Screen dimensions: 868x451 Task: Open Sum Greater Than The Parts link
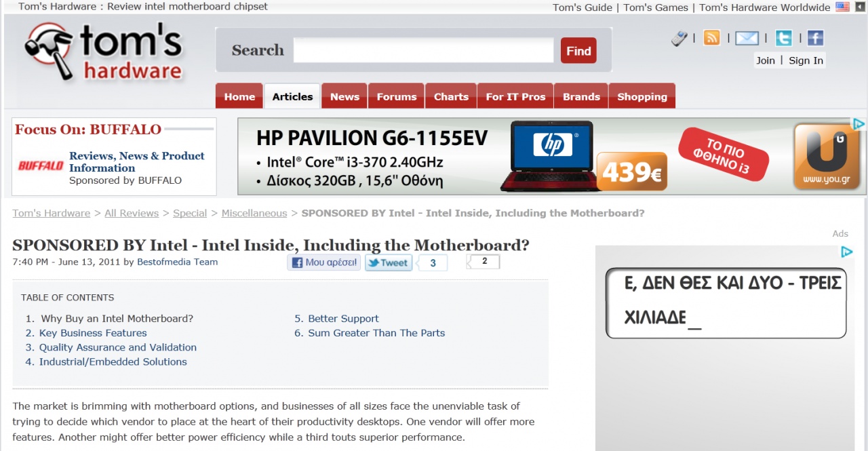click(376, 333)
